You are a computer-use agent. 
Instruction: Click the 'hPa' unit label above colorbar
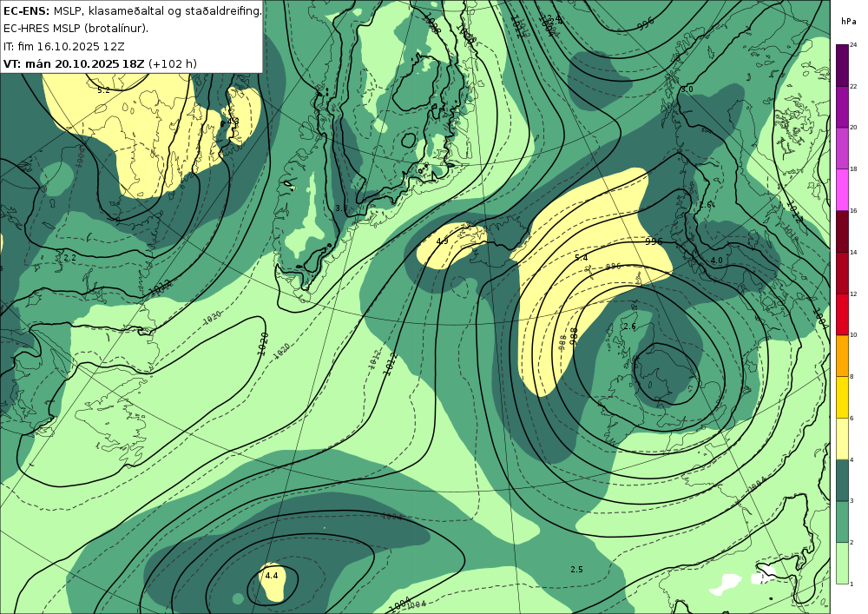pyautogui.click(x=847, y=22)
